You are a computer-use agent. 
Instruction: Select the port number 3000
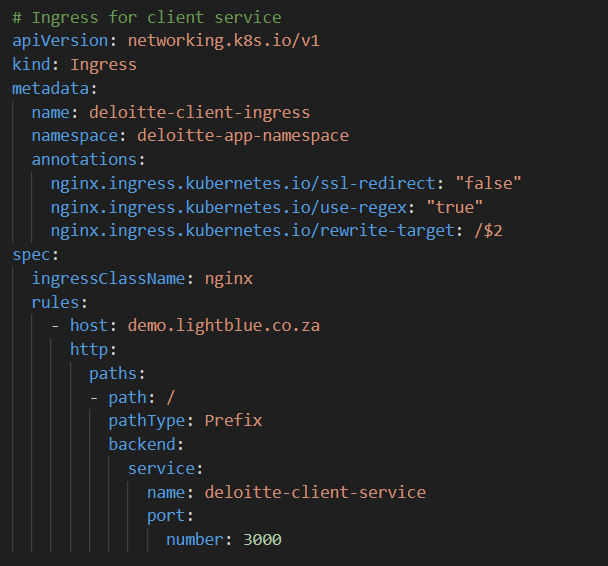click(x=263, y=540)
